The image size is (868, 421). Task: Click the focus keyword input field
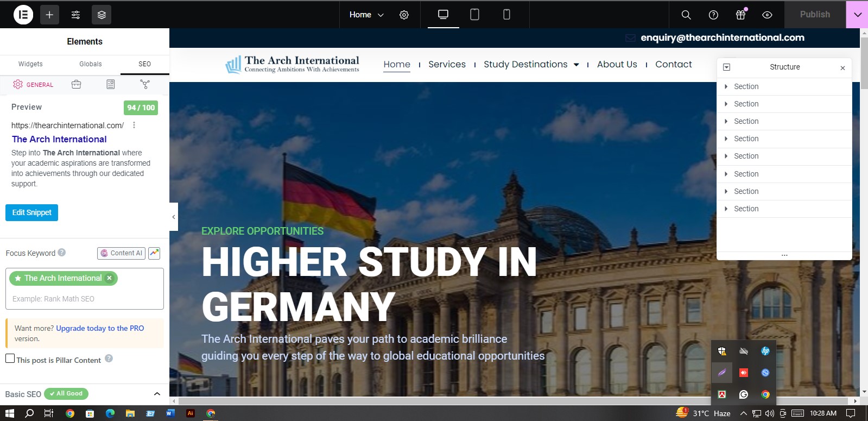click(84, 299)
